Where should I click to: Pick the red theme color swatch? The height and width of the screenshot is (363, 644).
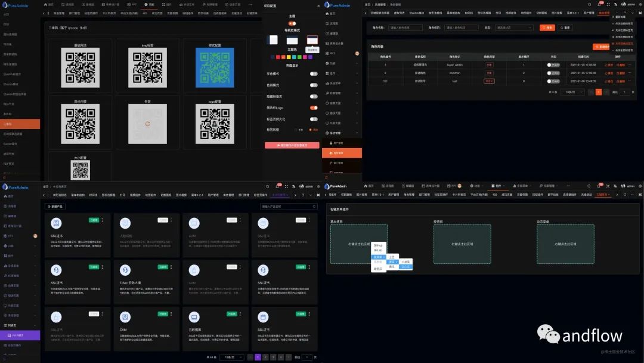[278, 57]
